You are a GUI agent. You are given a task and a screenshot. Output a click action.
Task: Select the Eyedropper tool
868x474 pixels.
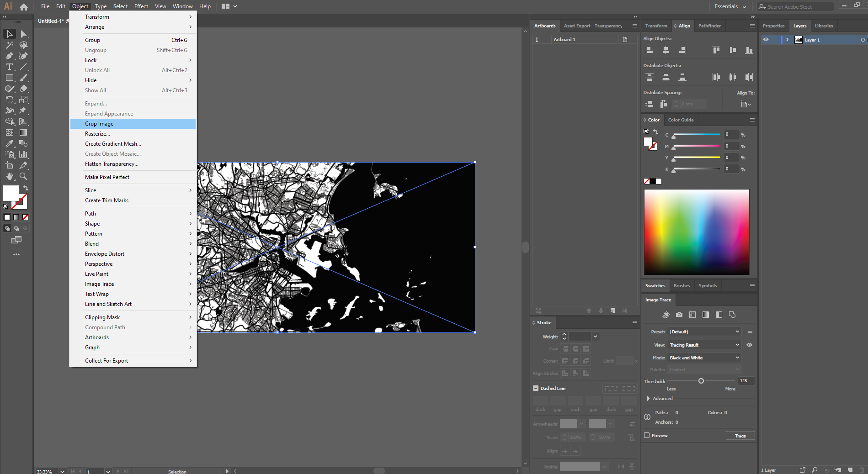[x=9, y=143]
